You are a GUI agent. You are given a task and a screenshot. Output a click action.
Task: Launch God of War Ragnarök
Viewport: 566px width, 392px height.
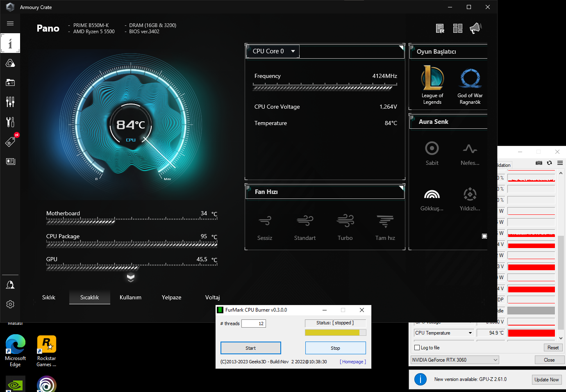pyautogui.click(x=470, y=85)
